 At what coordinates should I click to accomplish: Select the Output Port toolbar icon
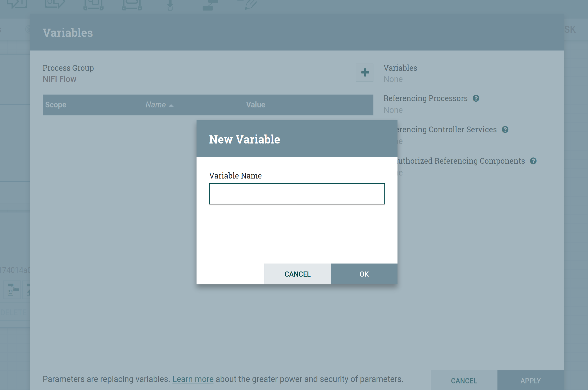point(55,4)
